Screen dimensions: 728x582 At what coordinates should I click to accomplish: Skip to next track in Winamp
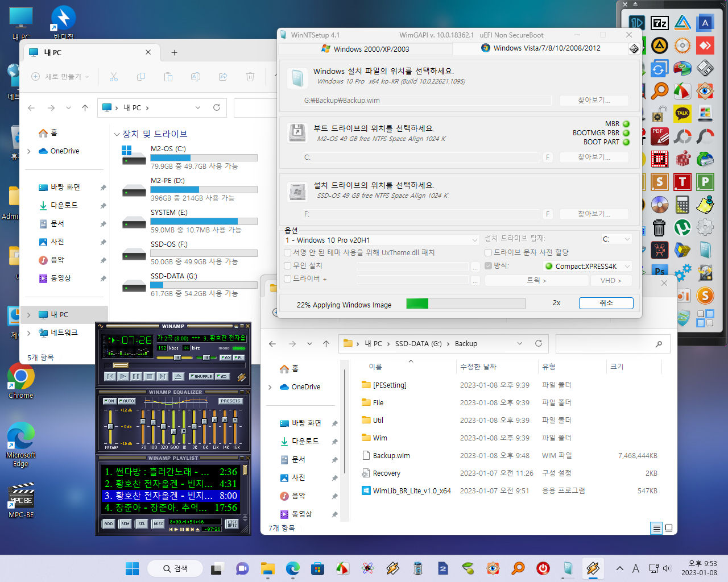click(x=163, y=376)
